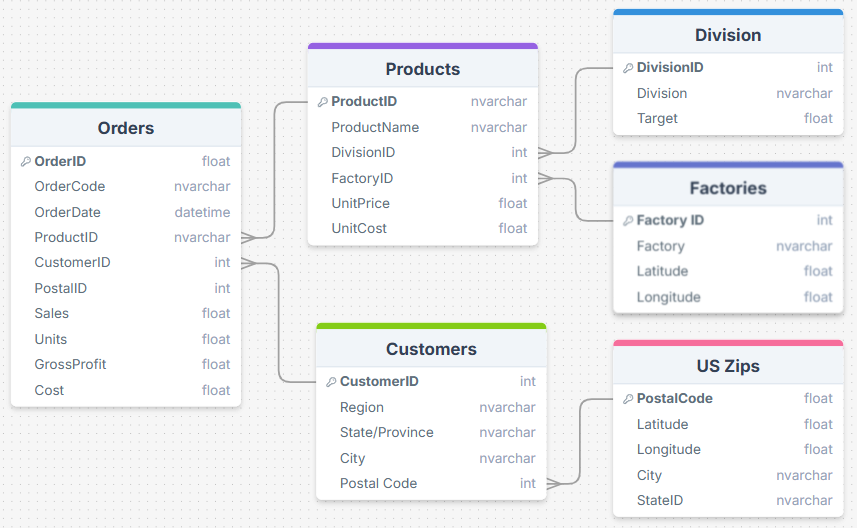The image size is (857, 528).
Task: Click the key icon next to CustomerID in Customers
Action: click(331, 382)
